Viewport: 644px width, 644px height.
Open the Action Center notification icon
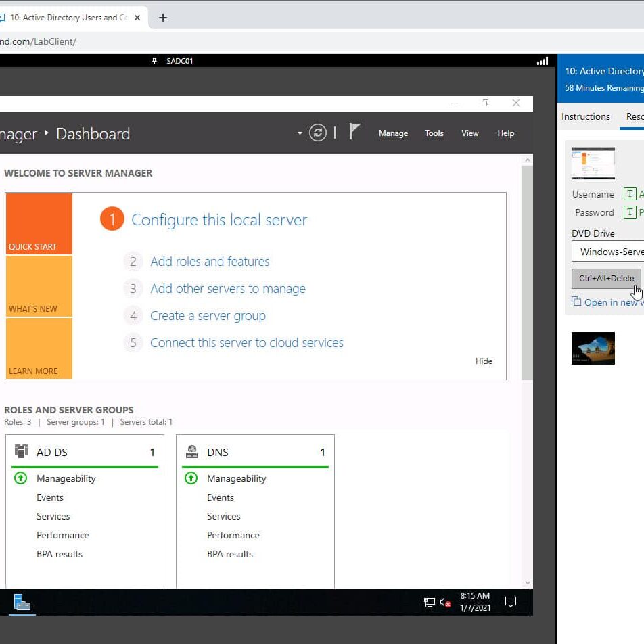point(511,602)
